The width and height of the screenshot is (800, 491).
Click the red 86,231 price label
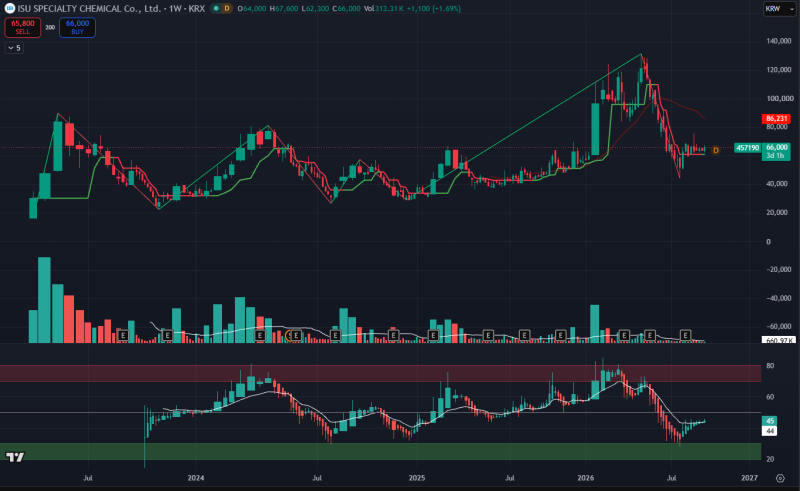tap(776, 118)
